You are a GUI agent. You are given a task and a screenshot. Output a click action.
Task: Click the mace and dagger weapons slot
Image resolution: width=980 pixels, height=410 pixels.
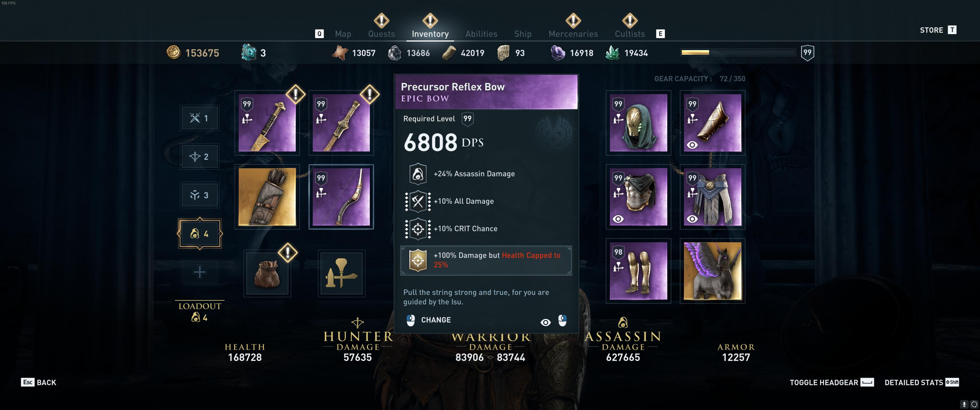341,273
